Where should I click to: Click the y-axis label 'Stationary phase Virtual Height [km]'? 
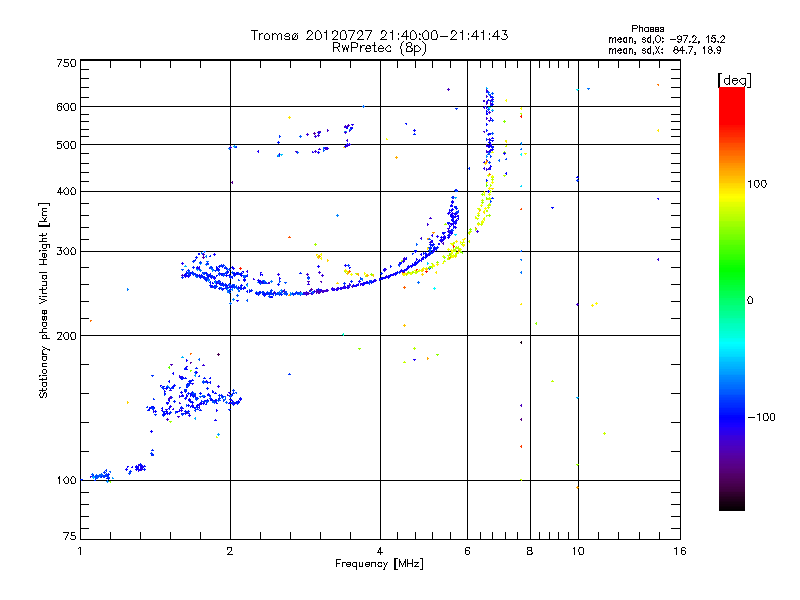[43, 300]
